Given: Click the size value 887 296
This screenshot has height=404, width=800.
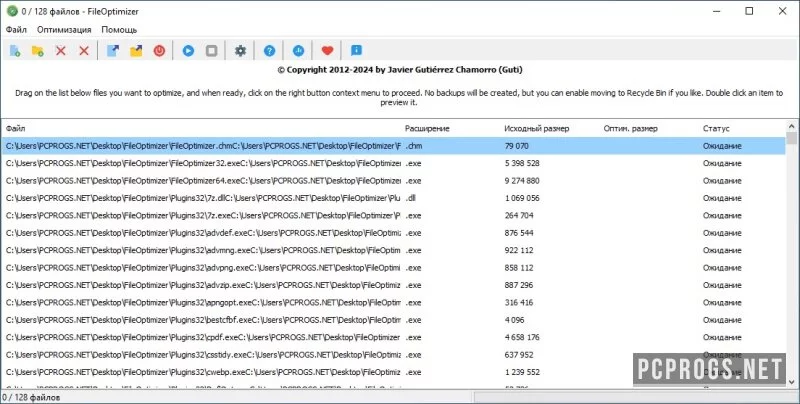Looking at the screenshot, I should (519, 285).
